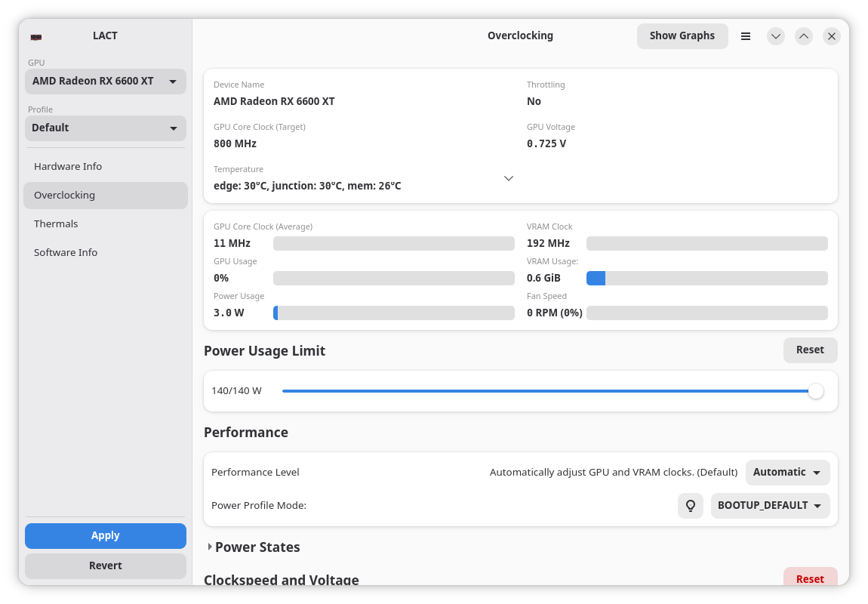Click the Device Name AMD Radeon value
Viewport: 868px width, 604px height.
tap(274, 102)
